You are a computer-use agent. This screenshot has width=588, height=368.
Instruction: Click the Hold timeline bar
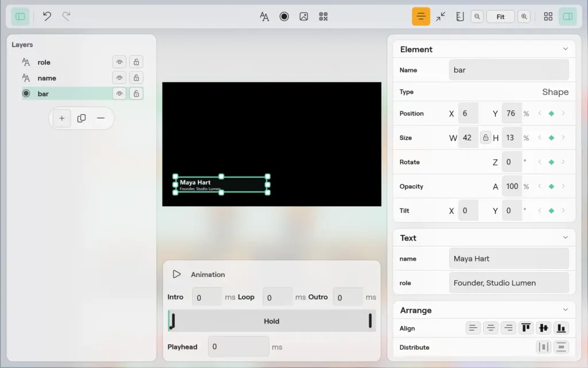click(272, 321)
